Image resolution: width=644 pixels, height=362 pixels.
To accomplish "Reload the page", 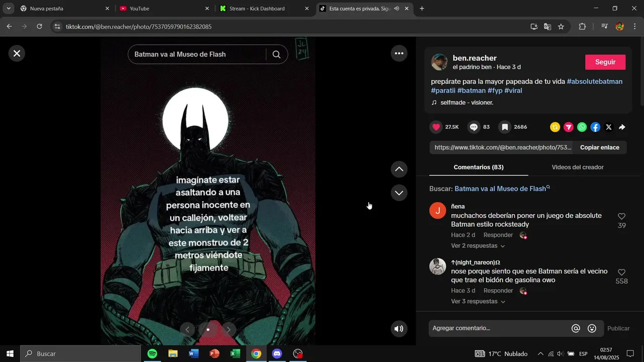I will [x=40, y=27].
